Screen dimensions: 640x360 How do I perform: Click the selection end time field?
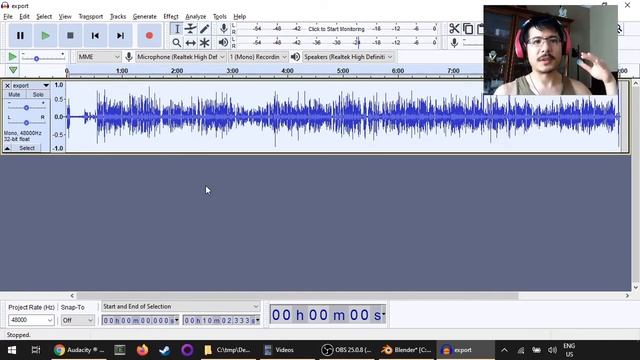click(221, 320)
